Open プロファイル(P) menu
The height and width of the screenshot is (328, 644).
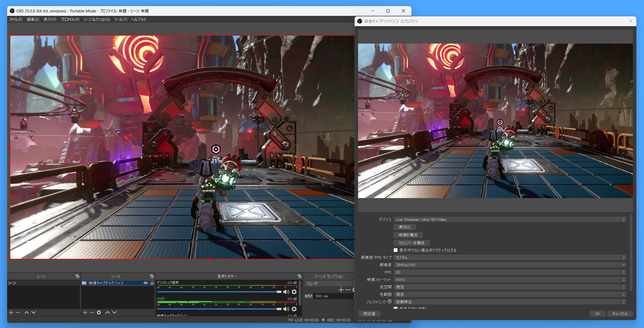(x=70, y=20)
